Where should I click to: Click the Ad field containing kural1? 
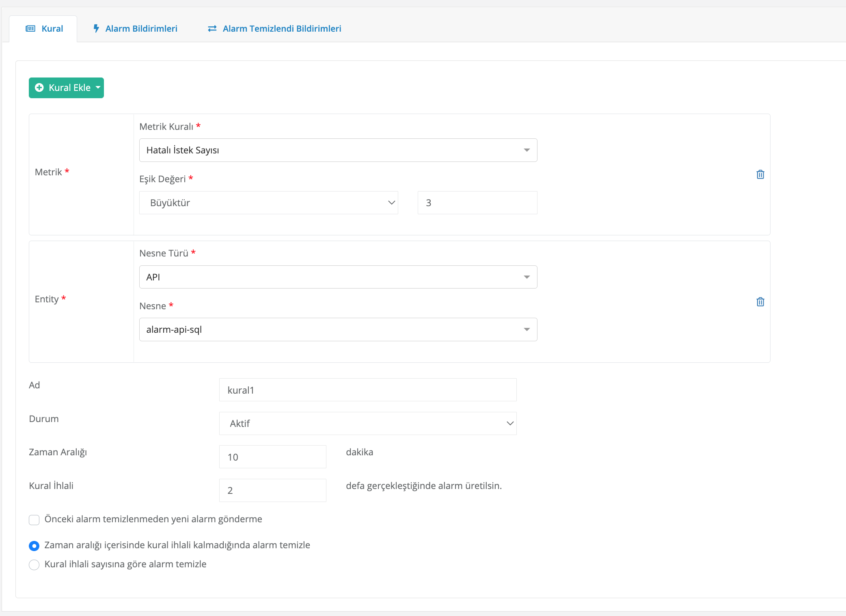[368, 390]
